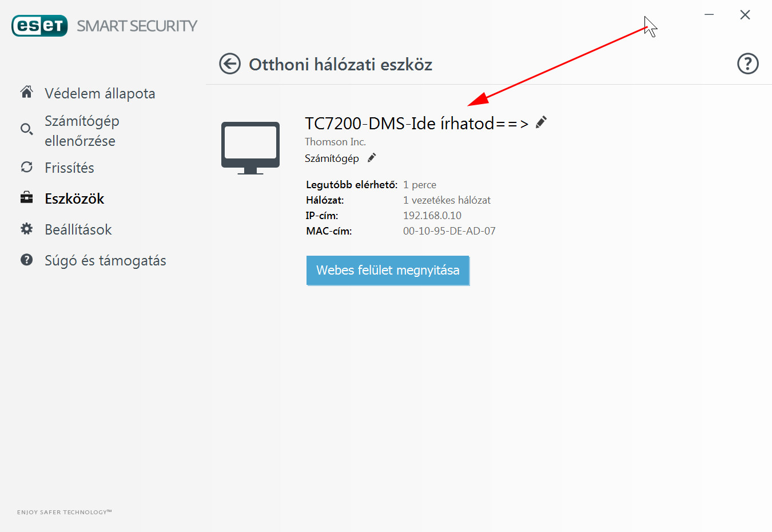This screenshot has width=772, height=532.
Task: Minimize the ESET window
Action: point(709,14)
